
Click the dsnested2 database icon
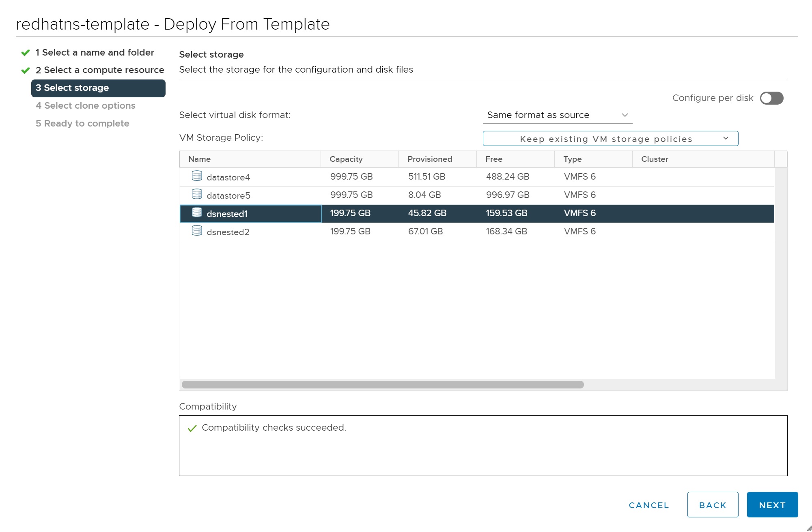(x=197, y=230)
